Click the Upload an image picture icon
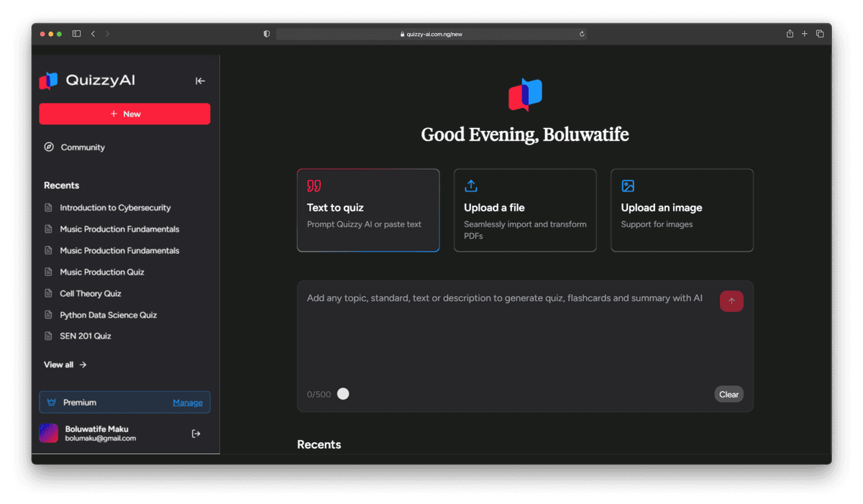This screenshot has width=863, height=504. [627, 185]
